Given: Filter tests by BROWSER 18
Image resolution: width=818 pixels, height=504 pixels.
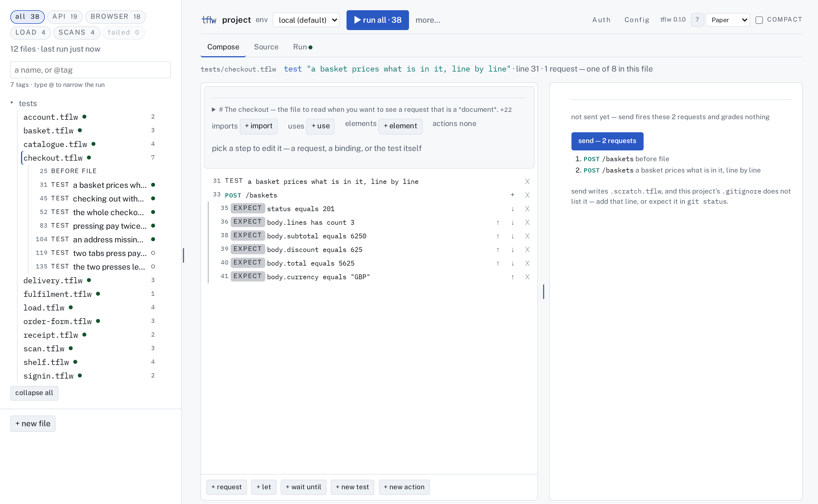Looking at the screenshot, I should pyautogui.click(x=115, y=17).
